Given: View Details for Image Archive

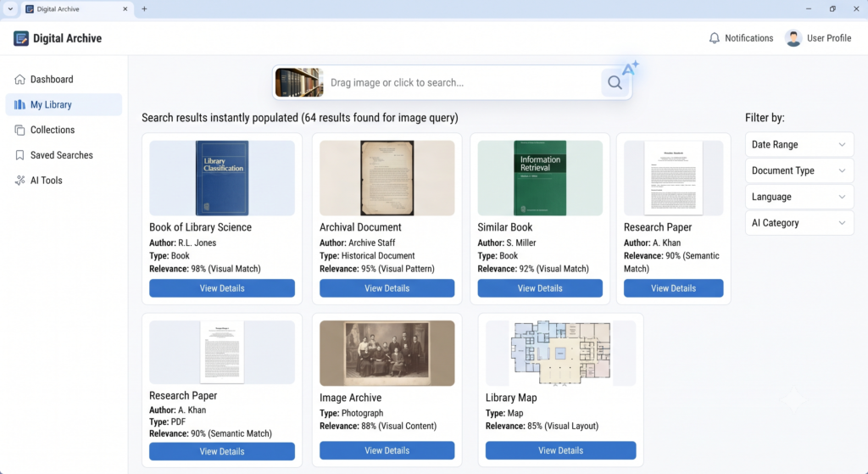Looking at the screenshot, I should pyautogui.click(x=387, y=450).
